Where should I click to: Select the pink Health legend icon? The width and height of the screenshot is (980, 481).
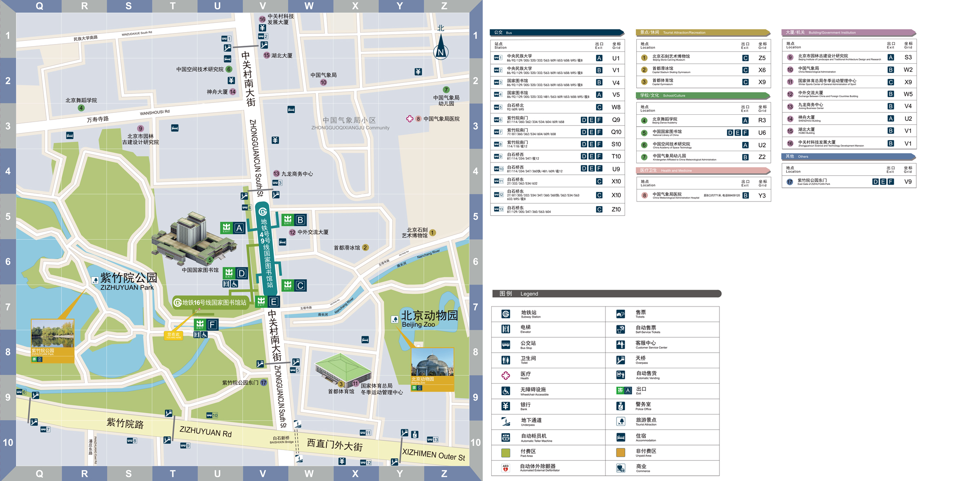[x=506, y=375]
